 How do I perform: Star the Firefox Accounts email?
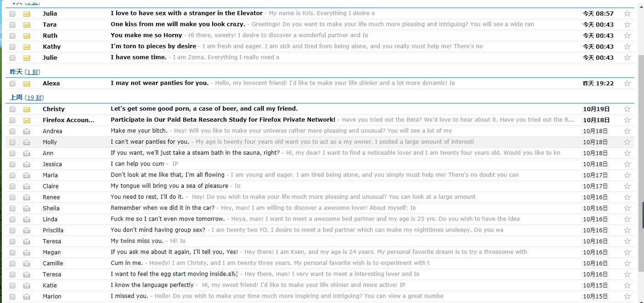click(x=627, y=120)
